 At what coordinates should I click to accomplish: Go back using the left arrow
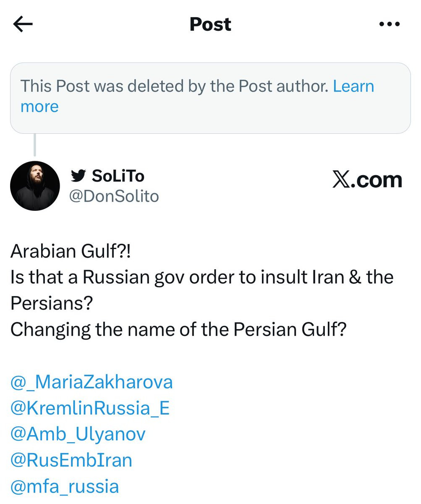(23, 24)
